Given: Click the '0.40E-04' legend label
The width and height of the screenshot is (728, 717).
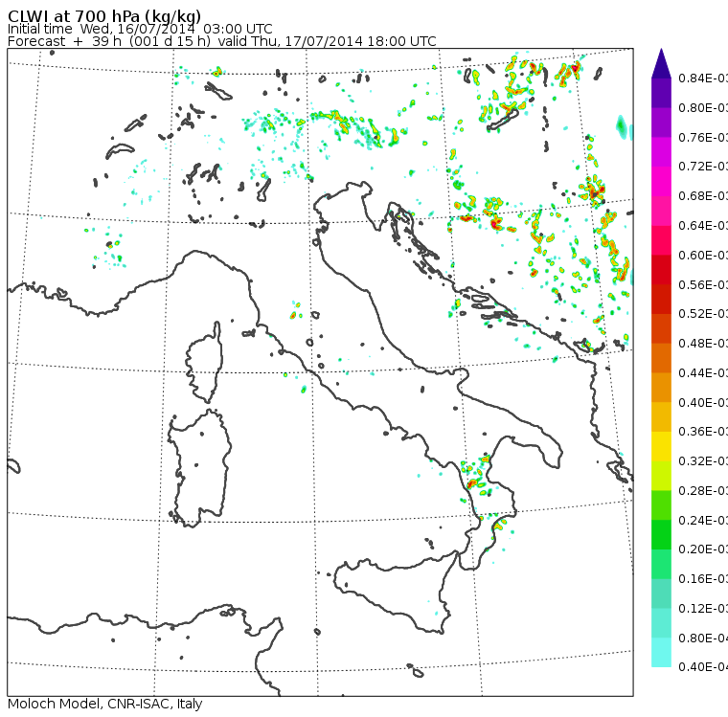Looking at the screenshot, I should 703,667.
